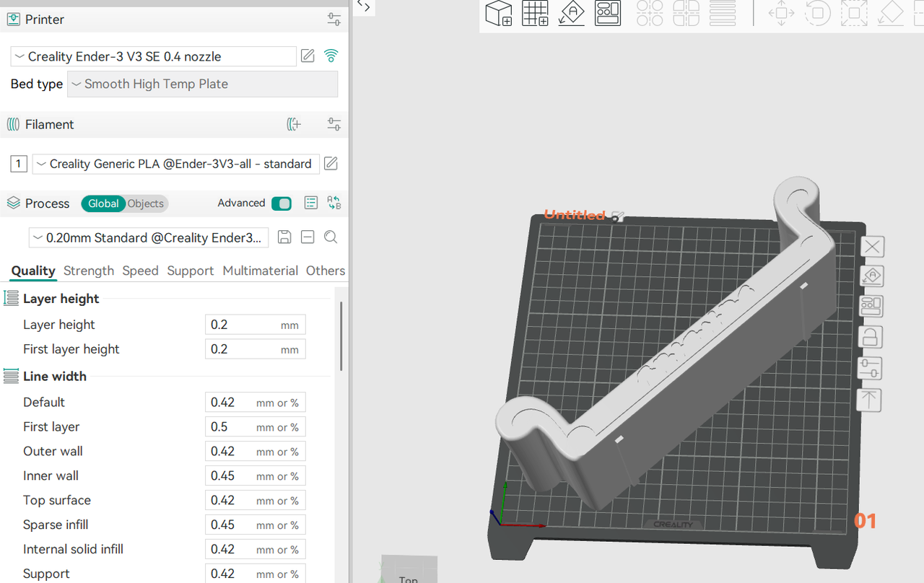
Task: Click the Layer height value field
Action: point(256,325)
